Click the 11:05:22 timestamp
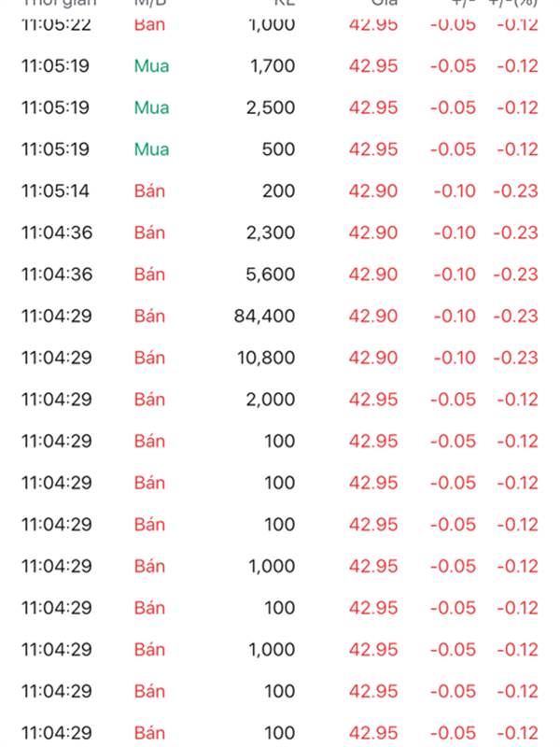Screen dimensions: 560x747 [56, 24]
